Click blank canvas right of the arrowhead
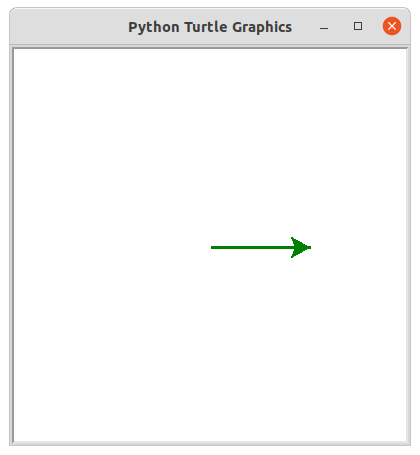Viewport: 420px width, 455px height. pos(359,247)
